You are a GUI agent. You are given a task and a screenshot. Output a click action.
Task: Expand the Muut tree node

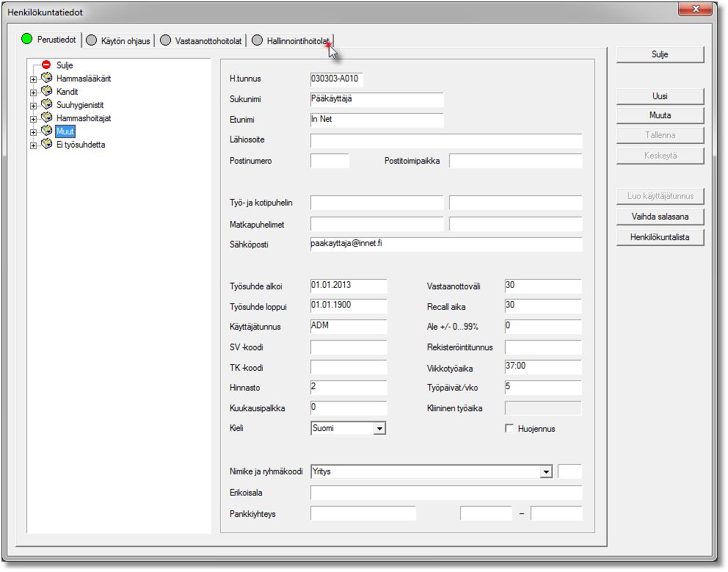pyautogui.click(x=34, y=132)
